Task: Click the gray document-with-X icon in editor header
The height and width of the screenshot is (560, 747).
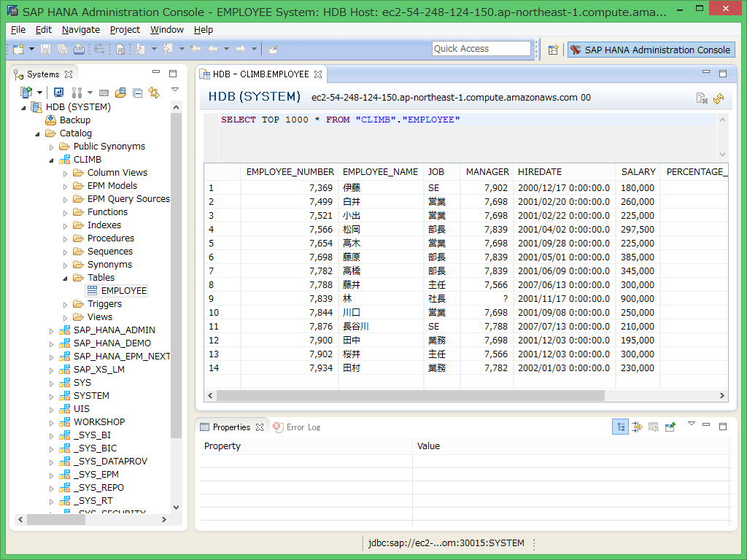Action: 702,98
